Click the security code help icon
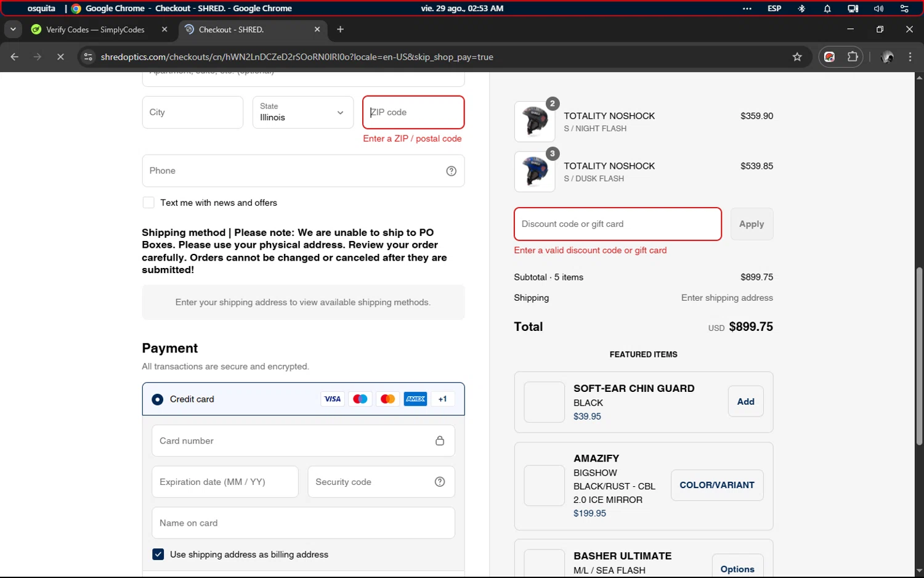The width and height of the screenshot is (924, 578). [440, 482]
